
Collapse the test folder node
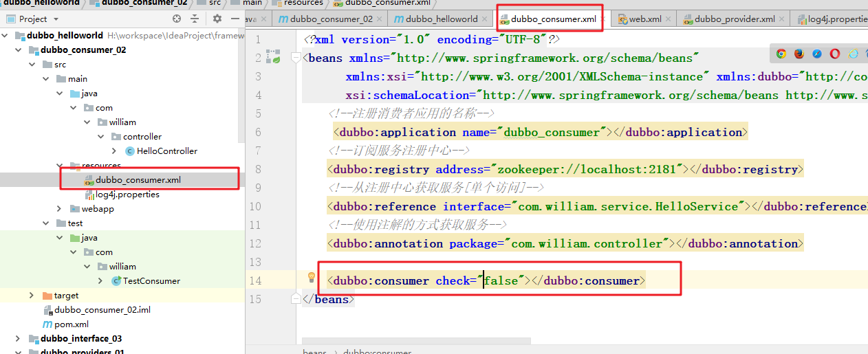(x=46, y=223)
